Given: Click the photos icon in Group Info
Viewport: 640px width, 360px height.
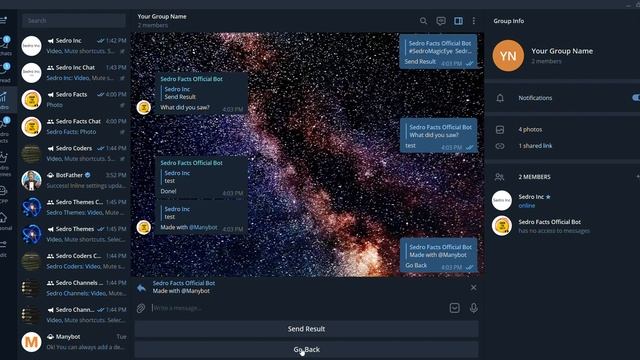Looking at the screenshot, I should (x=500, y=130).
